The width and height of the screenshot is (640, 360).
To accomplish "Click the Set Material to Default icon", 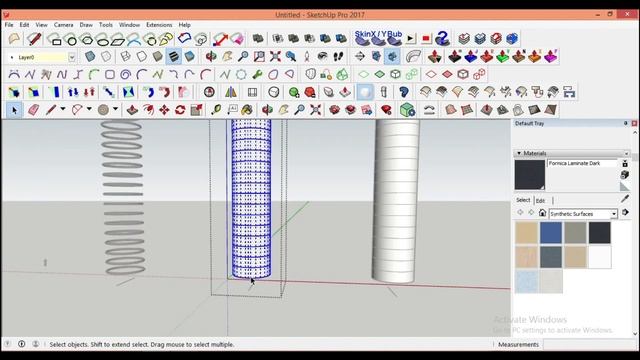I will (x=624, y=187).
